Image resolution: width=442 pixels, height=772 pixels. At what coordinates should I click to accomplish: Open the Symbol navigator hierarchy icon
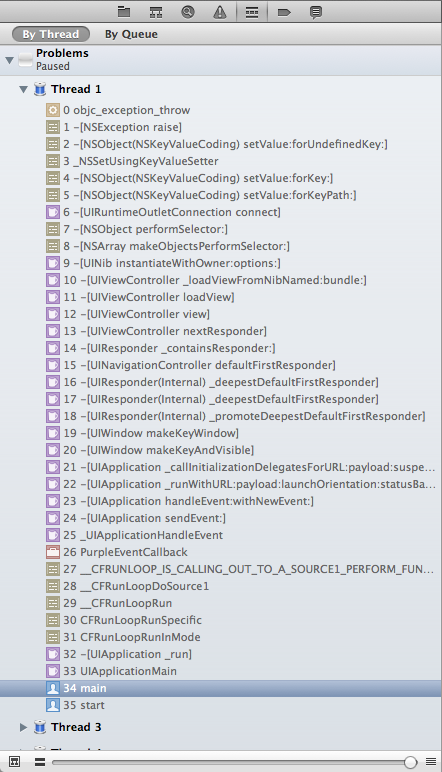click(156, 11)
